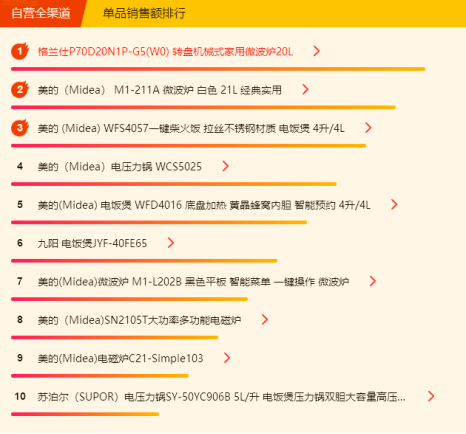Open 苏泊尔 SUPOR 电压力锅SY-50YC906B link

click(x=221, y=397)
